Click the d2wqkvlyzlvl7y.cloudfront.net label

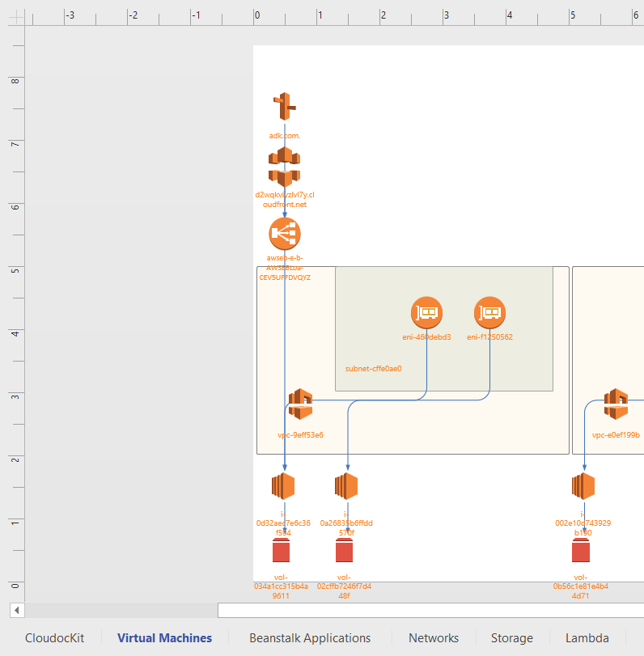[285, 200]
